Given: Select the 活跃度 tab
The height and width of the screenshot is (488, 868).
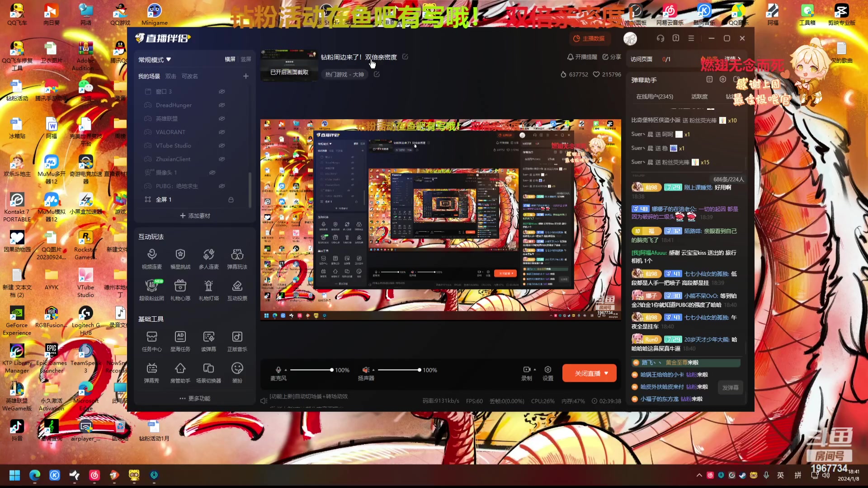Looking at the screenshot, I should tap(699, 97).
